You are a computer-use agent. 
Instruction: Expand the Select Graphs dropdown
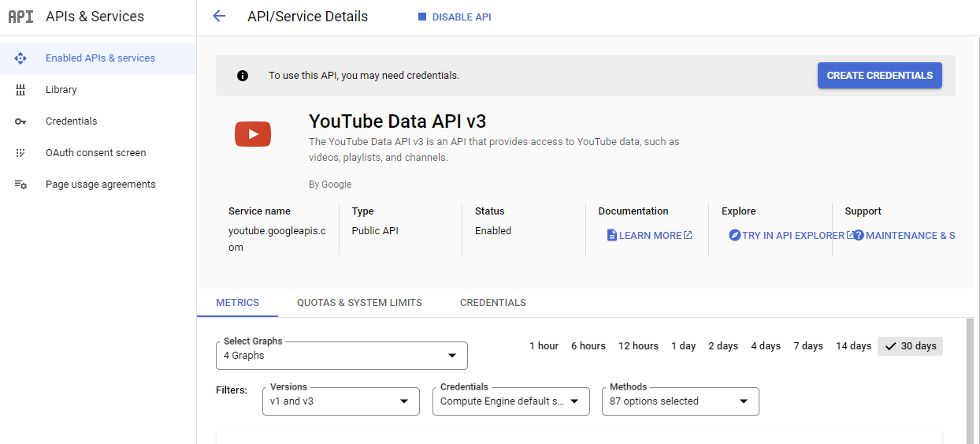click(342, 356)
